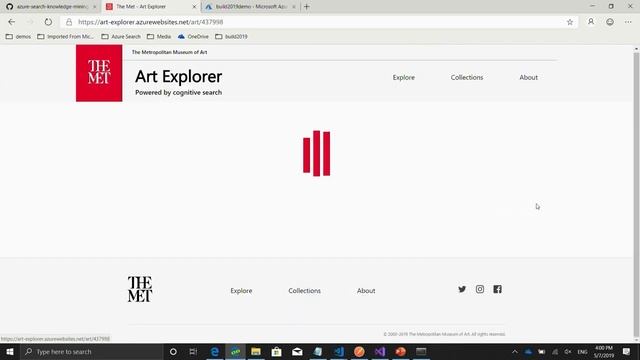
Task: Open Azure Search bookmarks folder
Action: (121, 36)
